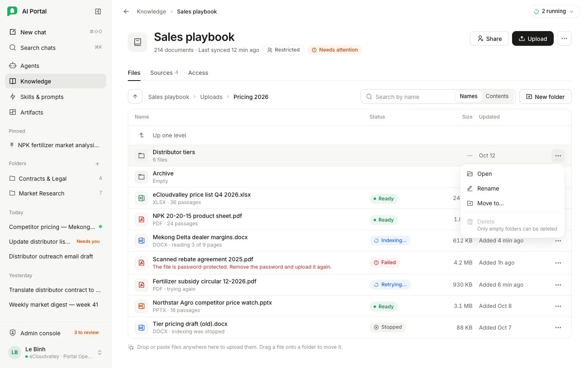Click the PDF icon for NPK 20-20-15 sheet
Image resolution: width=588 pixels, height=368 pixels.
pyautogui.click(x=141, y=220)
